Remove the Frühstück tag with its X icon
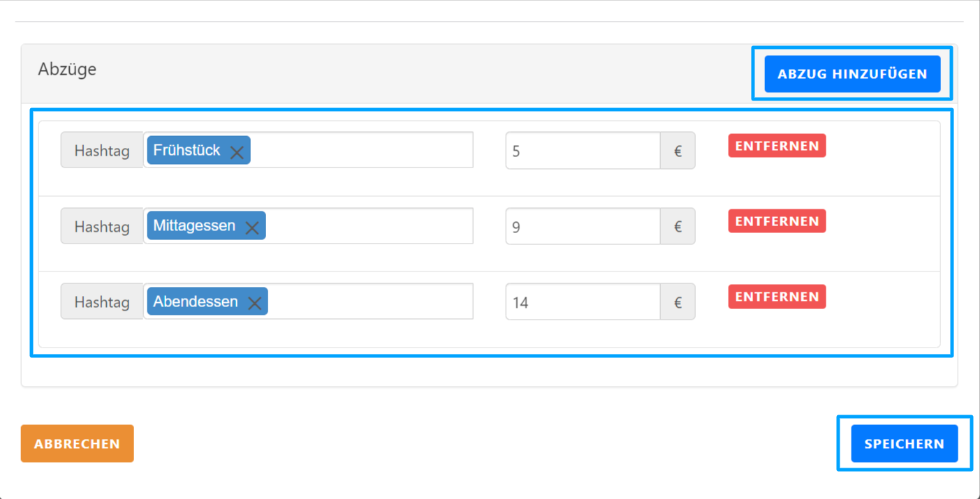The image size is (980, 499). coord(237,152)
